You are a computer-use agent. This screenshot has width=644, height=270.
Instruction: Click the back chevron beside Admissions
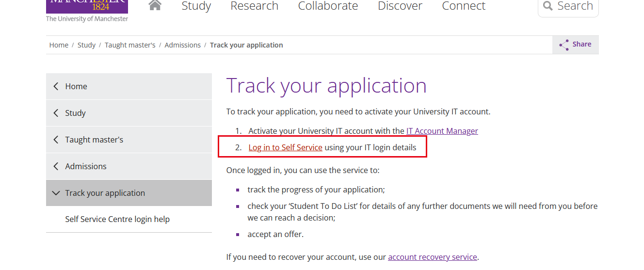(x=56, y=166)
